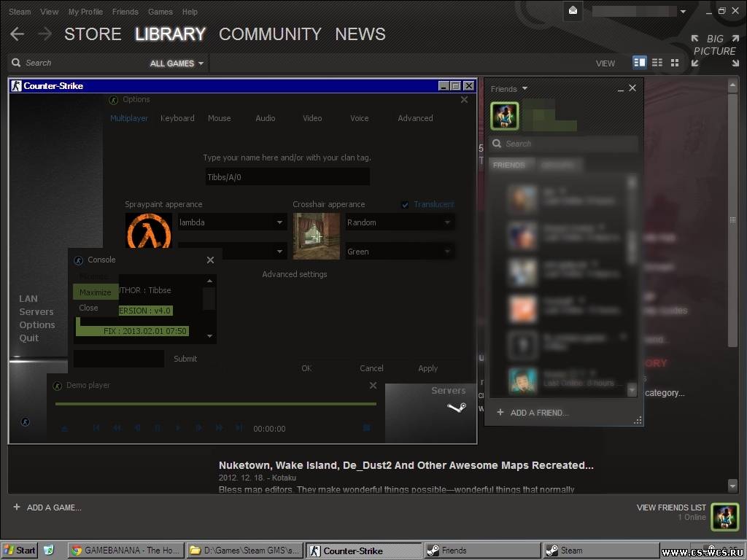Switch to the Voice options tab

[359, 118]
